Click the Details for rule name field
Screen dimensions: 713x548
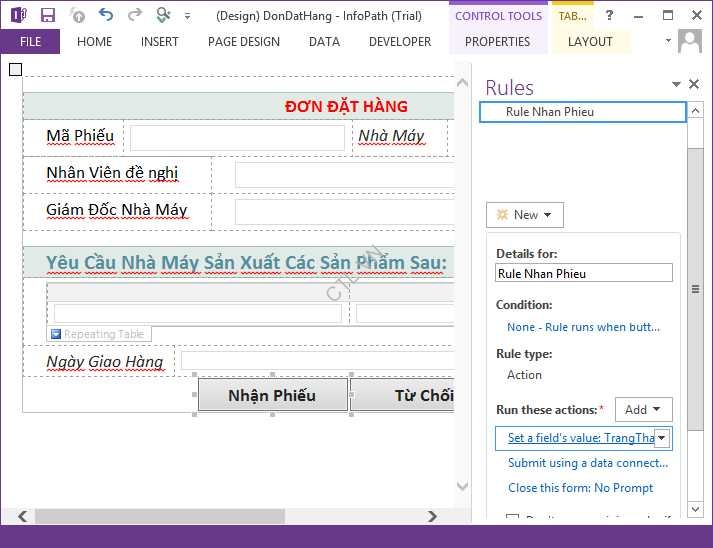(x=584, y=273)
